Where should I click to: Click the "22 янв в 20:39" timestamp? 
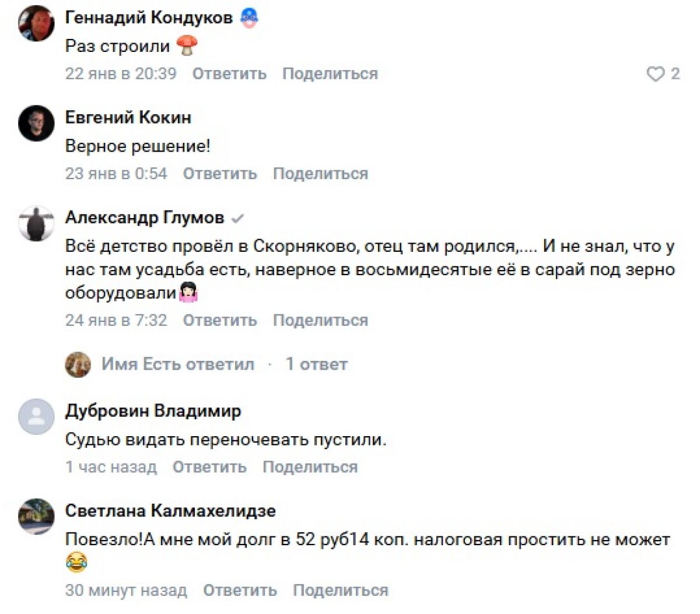(x=121, y=74)
